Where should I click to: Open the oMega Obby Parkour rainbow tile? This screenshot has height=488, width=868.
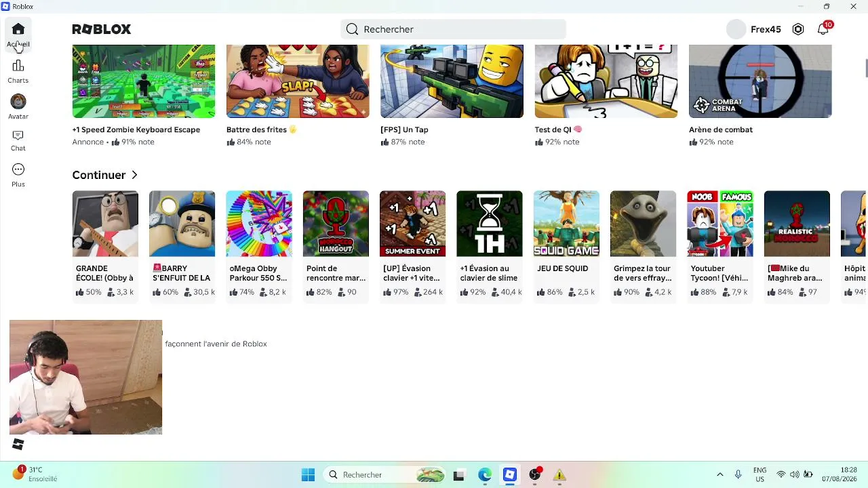[x=259, y=224]
